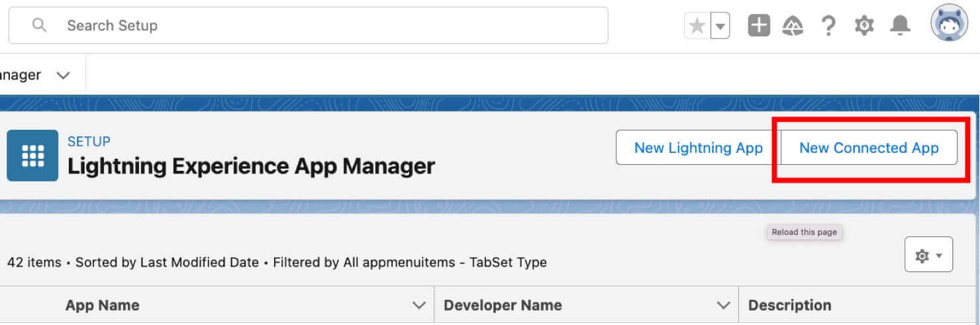Expand the favorites list dropdown arrow
Screen dimensions: 980x325
pyautogui.click(x=720, y=26)
